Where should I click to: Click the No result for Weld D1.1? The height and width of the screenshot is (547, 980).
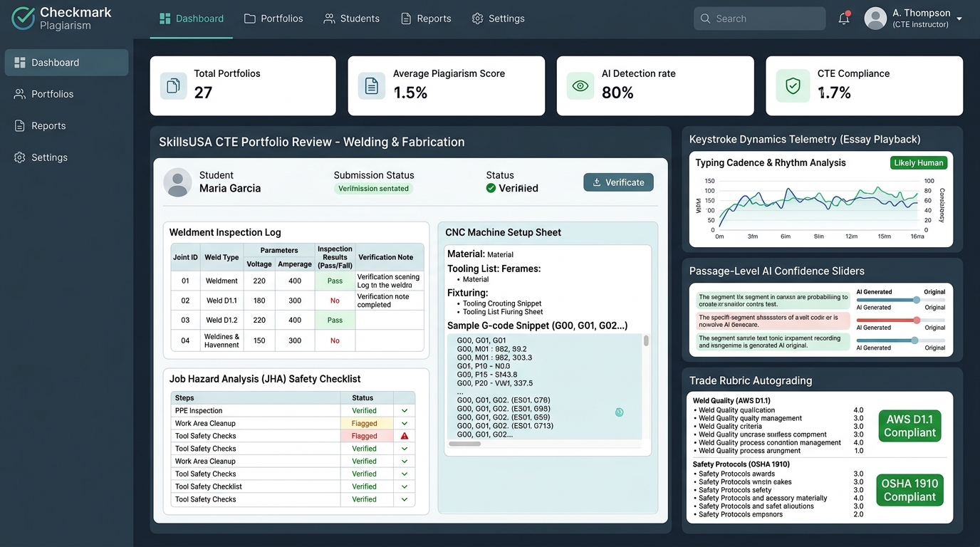(335, 301)
